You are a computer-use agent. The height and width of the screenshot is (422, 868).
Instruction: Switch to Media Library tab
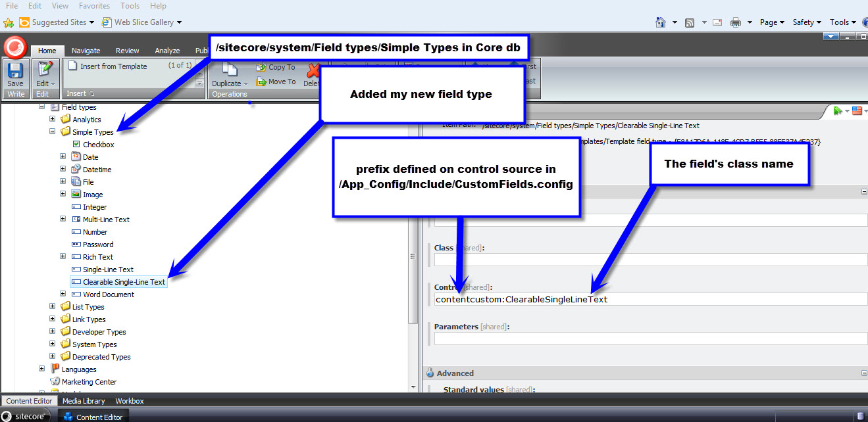[x=83, y=401]
